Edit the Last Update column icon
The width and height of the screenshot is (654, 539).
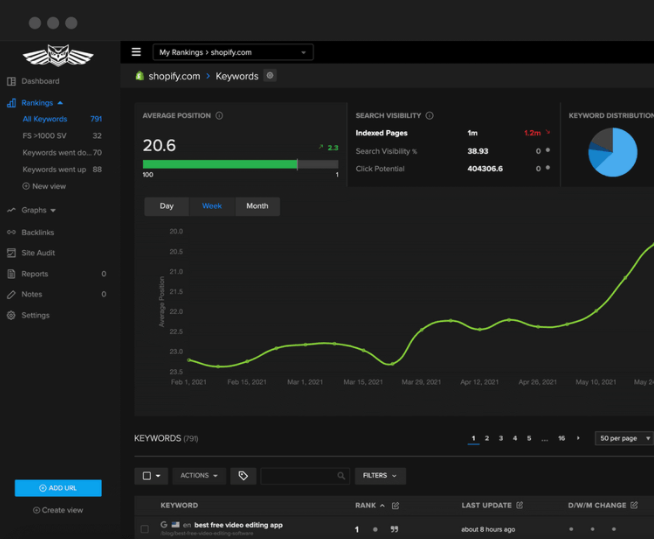(519, 505)
